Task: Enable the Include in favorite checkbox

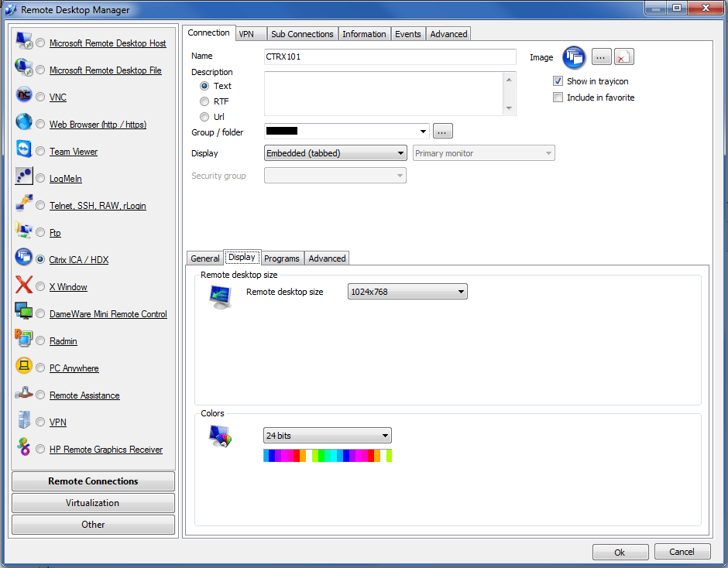Action: click(558, 97)
